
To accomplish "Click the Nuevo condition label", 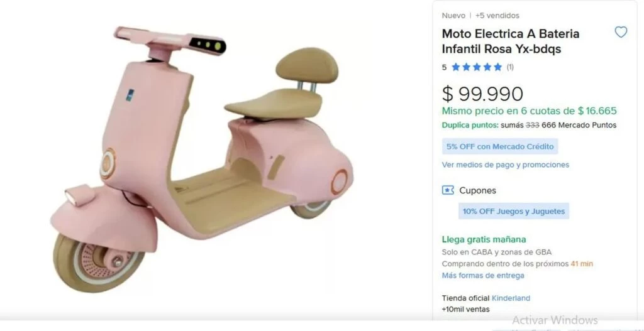I will [453, 16].
